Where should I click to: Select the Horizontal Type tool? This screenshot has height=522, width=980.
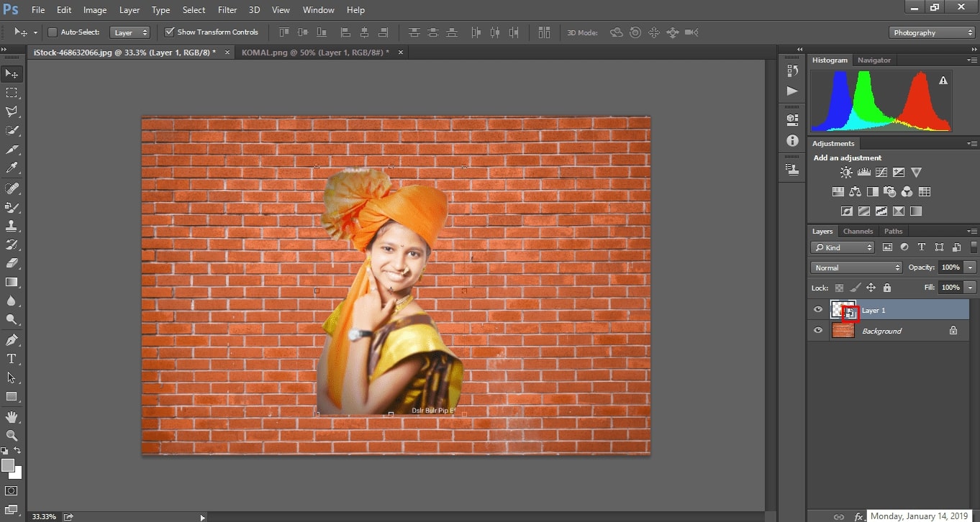click(12, 359)
